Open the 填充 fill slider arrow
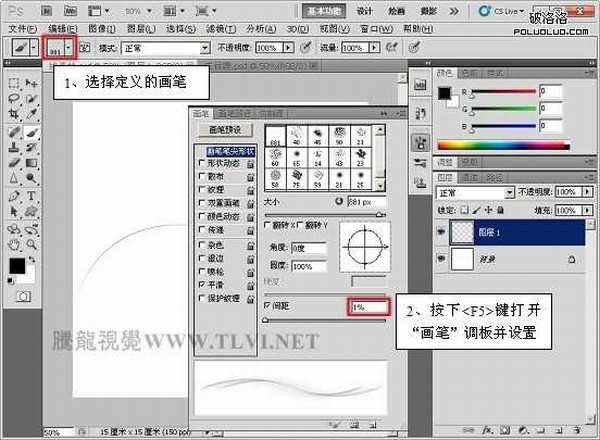Image resolution: width=600 pixels, height=440 pixels. (x=587, y=210)
